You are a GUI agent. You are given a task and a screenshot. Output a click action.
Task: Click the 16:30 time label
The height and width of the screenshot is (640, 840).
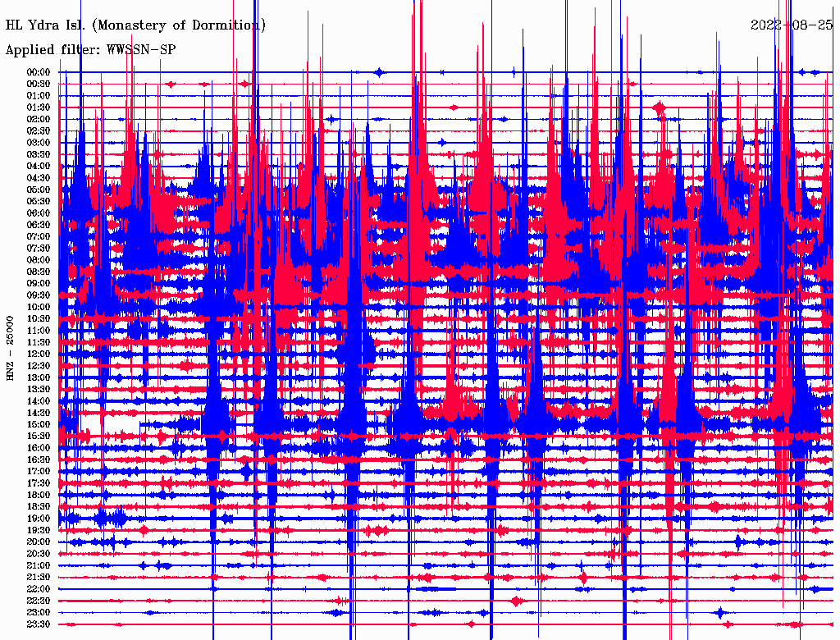point(39,460)
